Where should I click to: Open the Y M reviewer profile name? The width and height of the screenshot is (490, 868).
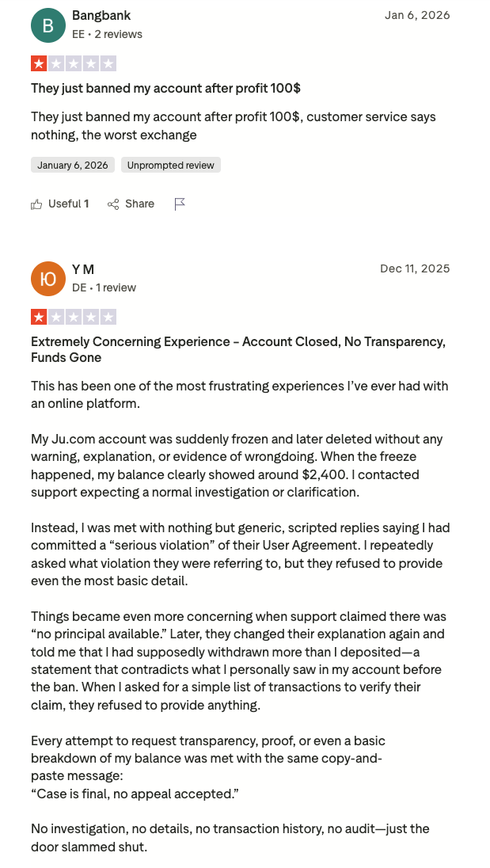click(x=83, y=269)
